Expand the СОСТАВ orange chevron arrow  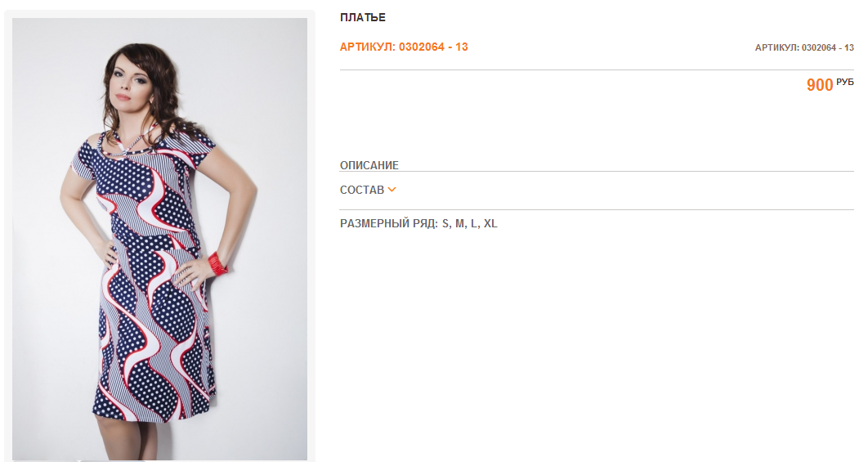[x=392, y=190]
